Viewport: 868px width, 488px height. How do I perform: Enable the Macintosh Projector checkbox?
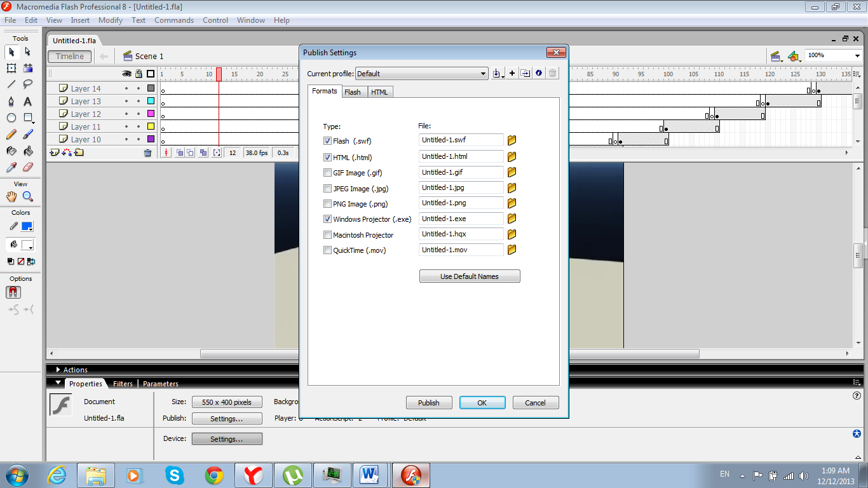[x=327, y=234]
